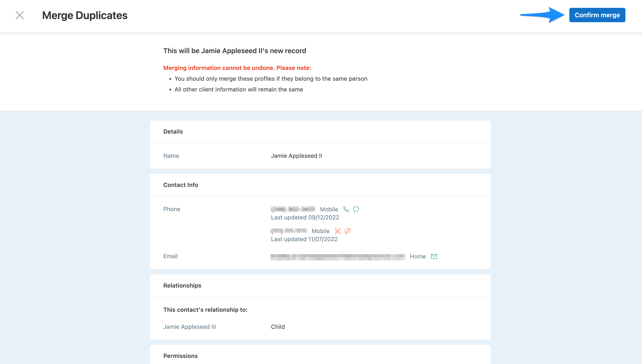Enable texting permission for the first mobile number
This screenshot has height=364, width=642.
(356, 209)
